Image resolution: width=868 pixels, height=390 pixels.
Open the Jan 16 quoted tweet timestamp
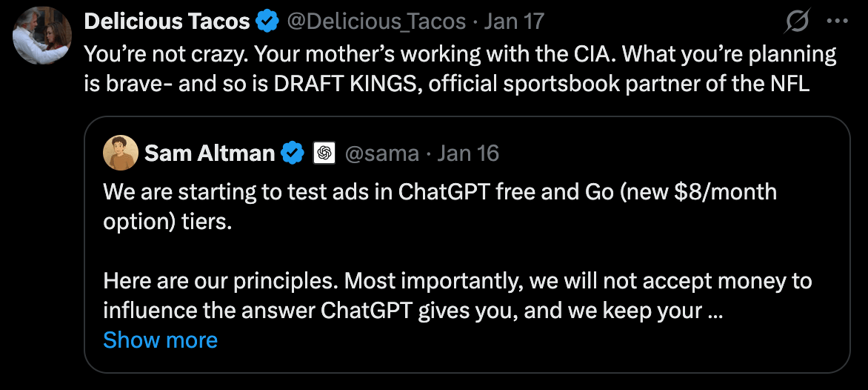468,153
